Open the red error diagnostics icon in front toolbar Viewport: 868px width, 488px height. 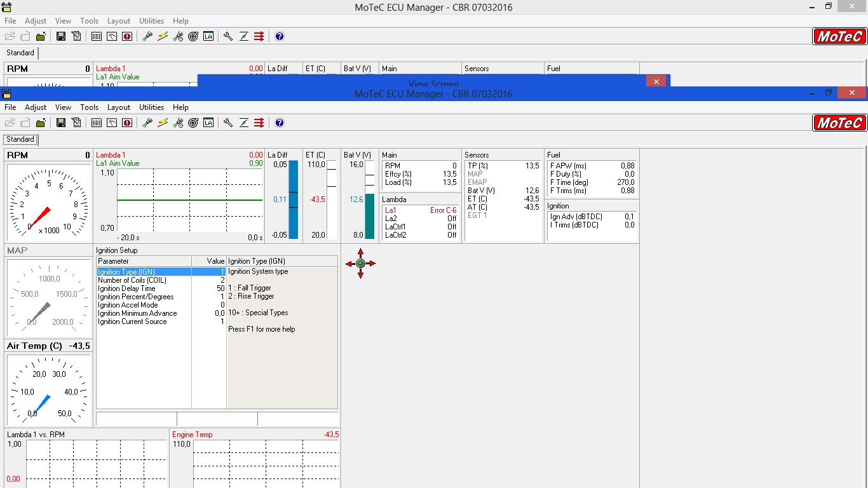coord(127,123)
